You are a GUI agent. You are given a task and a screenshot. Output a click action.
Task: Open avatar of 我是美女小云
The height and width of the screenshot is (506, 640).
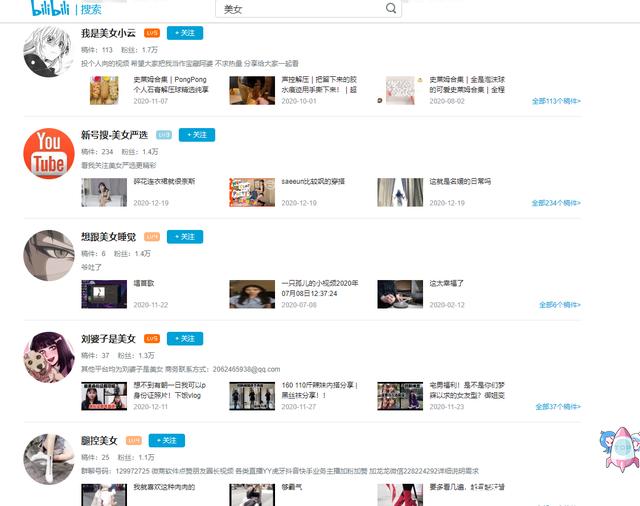point(49,51)
